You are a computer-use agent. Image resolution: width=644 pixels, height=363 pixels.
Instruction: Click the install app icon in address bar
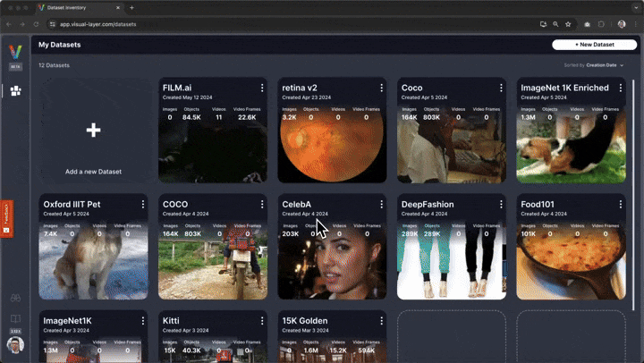pos(543,24)
